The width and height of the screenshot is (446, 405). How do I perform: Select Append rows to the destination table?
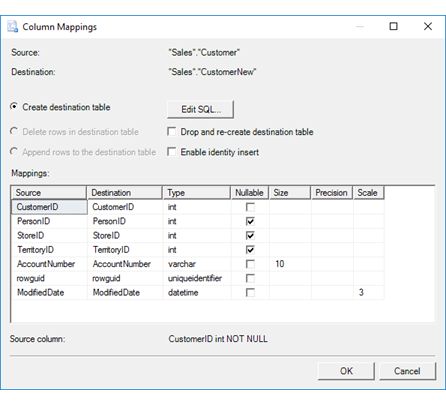coord(14,152)
